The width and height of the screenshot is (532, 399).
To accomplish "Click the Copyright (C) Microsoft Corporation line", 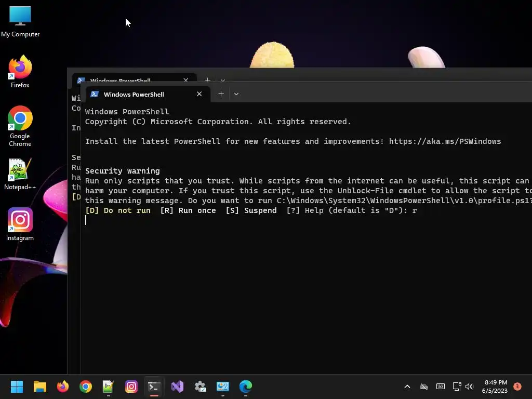I will pyautogui.click(x=218, y=122).
